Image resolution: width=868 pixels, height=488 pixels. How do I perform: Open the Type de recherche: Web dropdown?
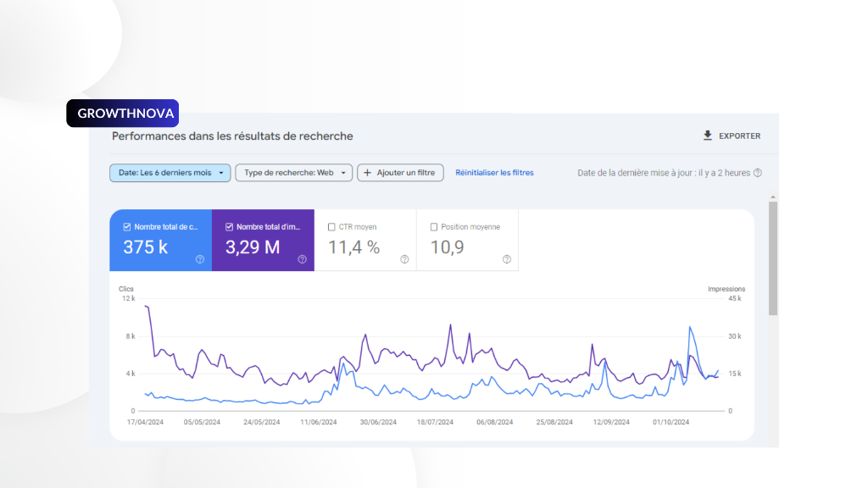click(294, 173)
